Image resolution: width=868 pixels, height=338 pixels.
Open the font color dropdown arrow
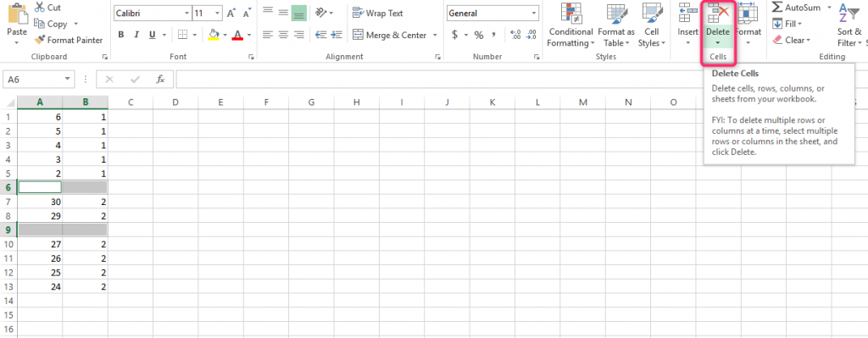[x=249, y=36]
